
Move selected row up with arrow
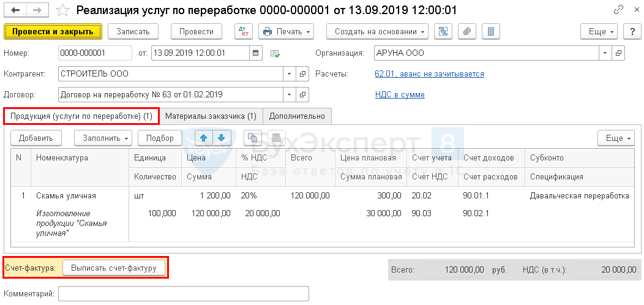coord(203,138)
